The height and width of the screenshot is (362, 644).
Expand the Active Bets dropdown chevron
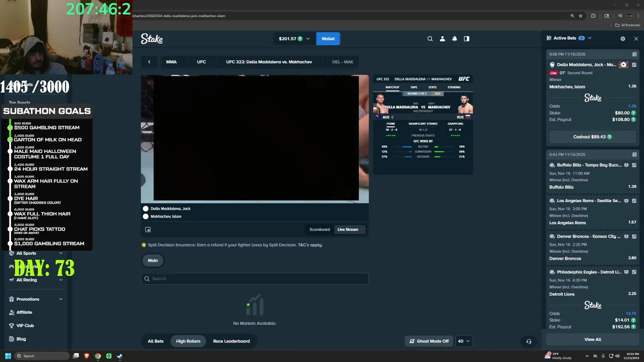pos(590,38)
